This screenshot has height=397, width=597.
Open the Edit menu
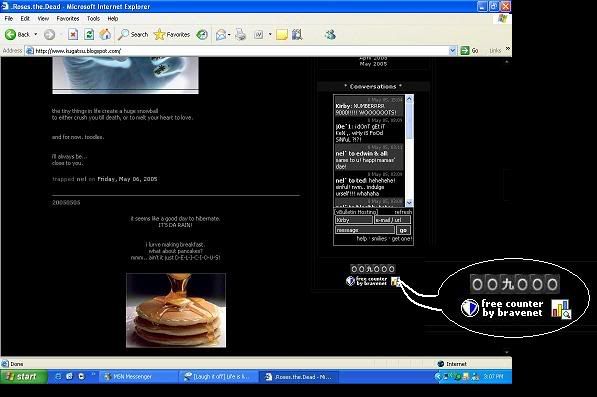click(25, 18)
